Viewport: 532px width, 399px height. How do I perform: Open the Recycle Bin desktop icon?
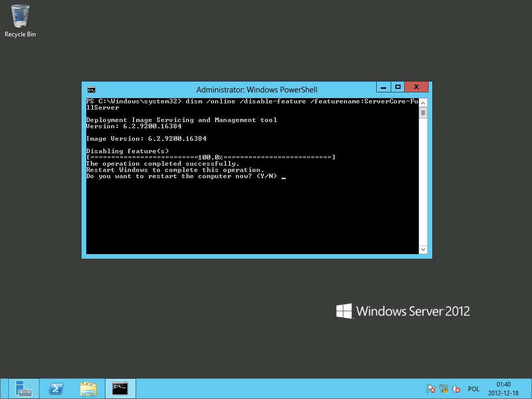pos(20,20)
